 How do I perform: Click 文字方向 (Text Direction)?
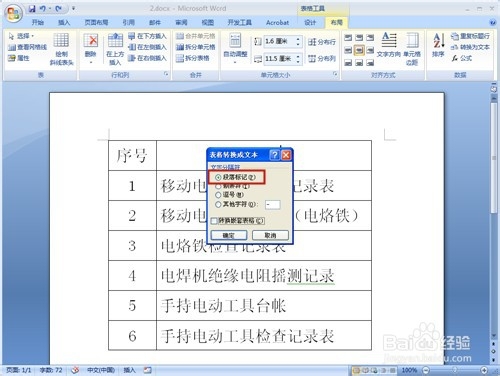point(389,45)
